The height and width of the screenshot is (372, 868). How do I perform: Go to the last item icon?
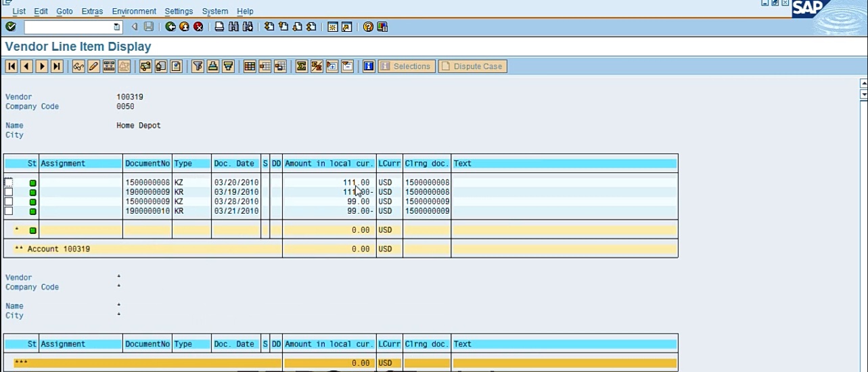(57, 66)
